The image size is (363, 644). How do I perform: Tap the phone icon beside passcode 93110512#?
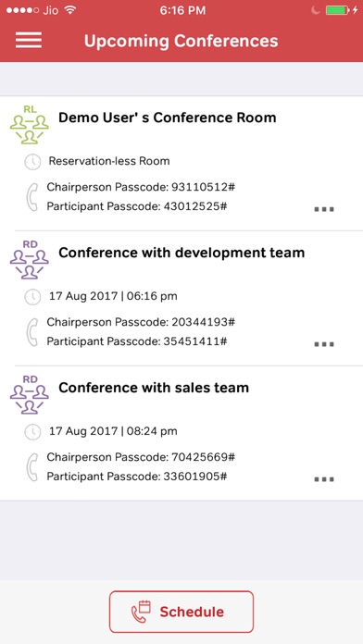(x=32, y=197)
